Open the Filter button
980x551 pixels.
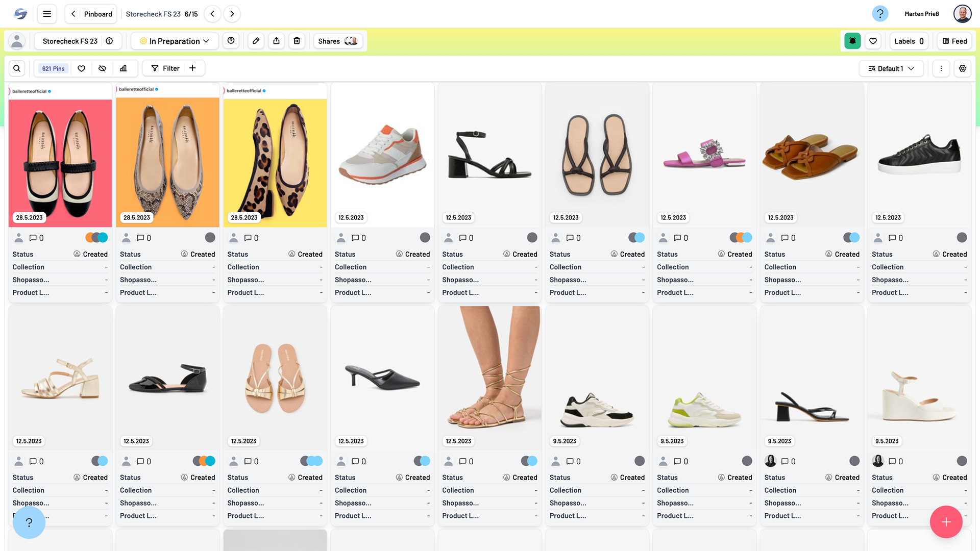(x=165, y=68)
